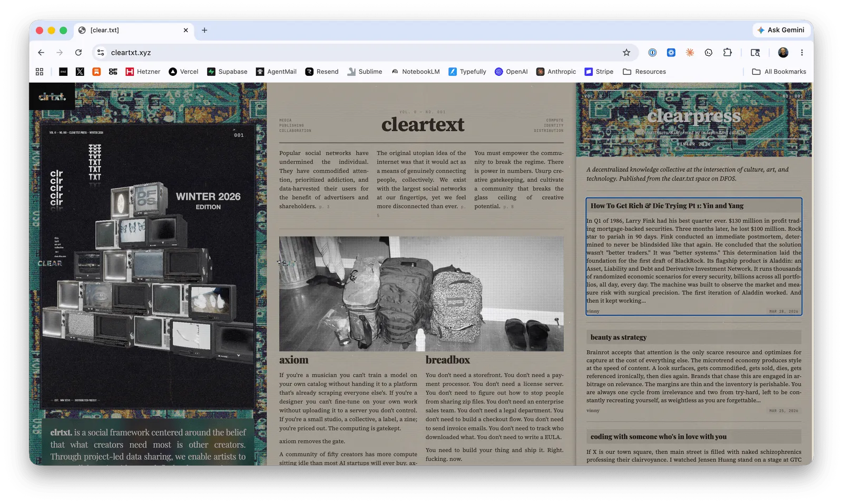Open the axiom article heading

[294, 360]
